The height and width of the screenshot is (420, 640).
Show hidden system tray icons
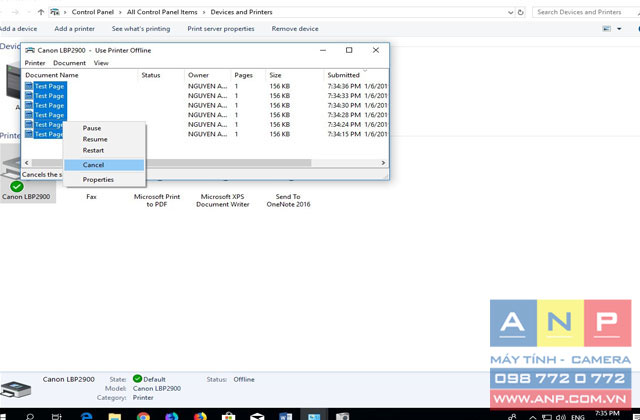(x=533, y=417)
